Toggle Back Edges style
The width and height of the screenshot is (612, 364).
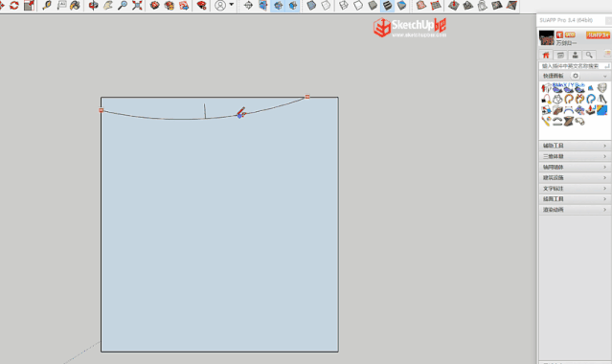326,6
